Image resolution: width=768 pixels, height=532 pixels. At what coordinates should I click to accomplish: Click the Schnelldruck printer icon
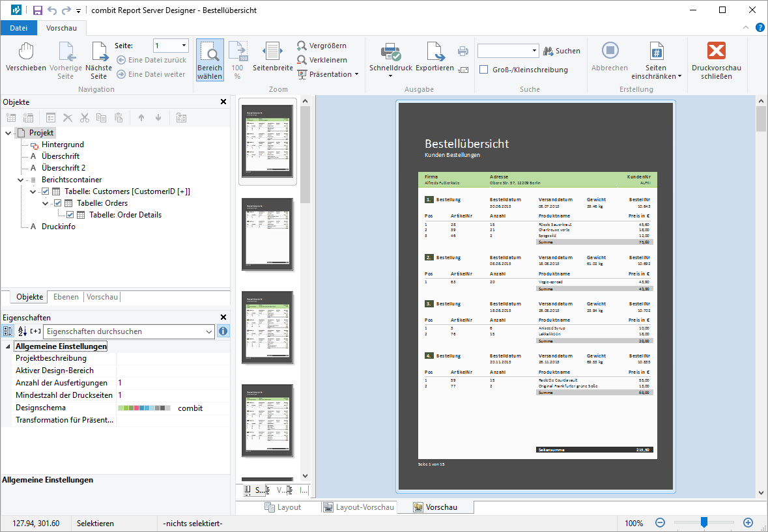point(390,52)
